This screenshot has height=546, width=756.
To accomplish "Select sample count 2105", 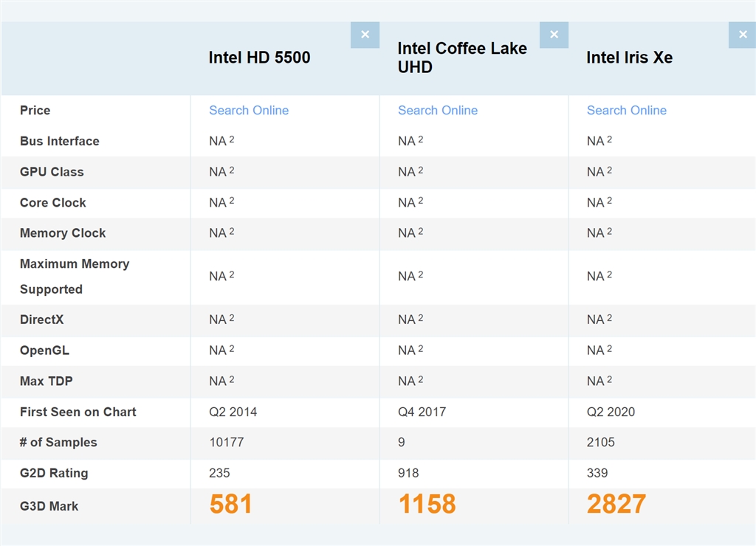I will click(601, 443).
